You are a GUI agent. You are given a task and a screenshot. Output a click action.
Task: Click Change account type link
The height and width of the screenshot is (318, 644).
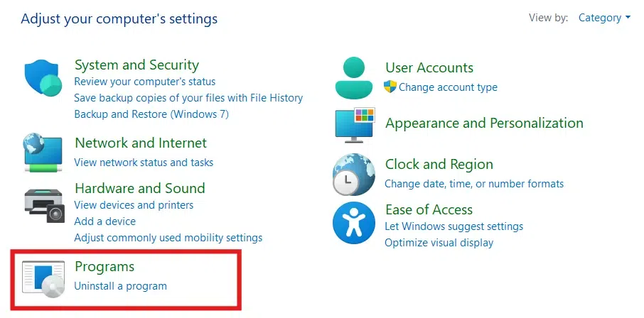(448, 87)
